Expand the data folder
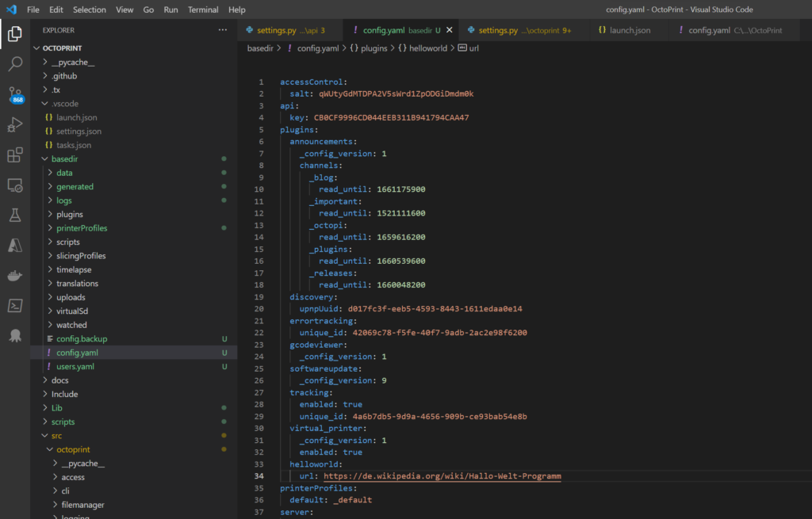Screen dimensions: 812x519 click(x=64, y=173)
